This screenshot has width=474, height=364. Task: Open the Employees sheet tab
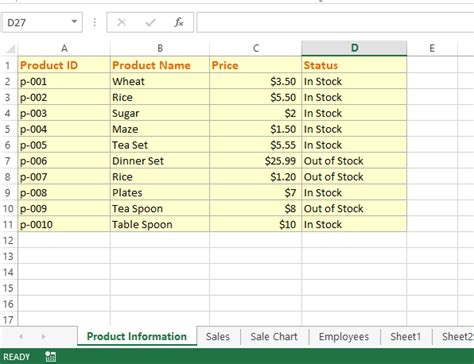344,336
